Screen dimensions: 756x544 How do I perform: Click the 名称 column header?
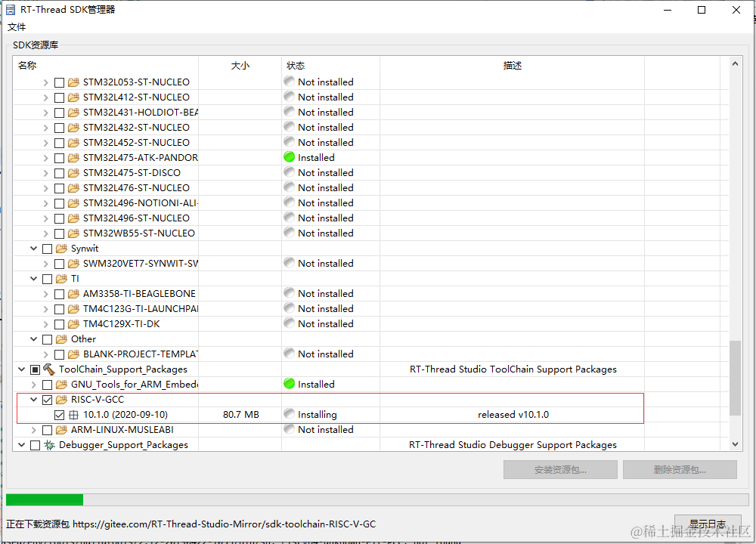pyautogui.click(x=106, y=66)
